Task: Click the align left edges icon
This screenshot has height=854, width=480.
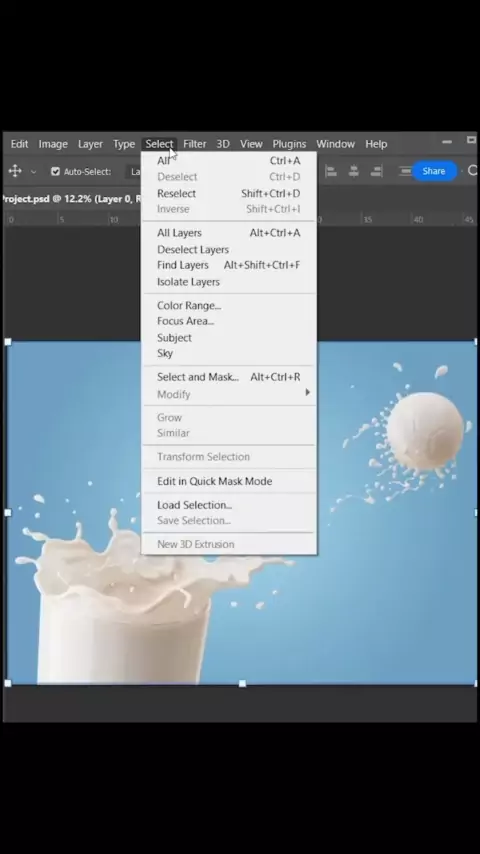Action: tap(331, 171)
